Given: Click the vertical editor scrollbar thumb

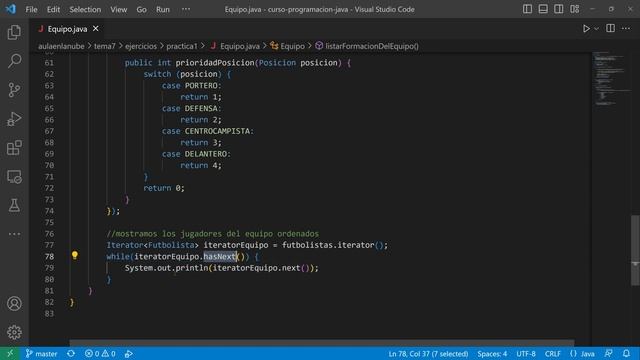Looking at the screenshot, I should [635, 250].
